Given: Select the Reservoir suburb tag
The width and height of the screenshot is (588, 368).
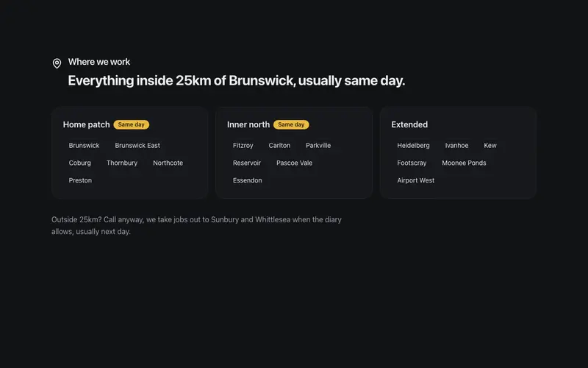Looking at the screenshot, I should point(247,163).
